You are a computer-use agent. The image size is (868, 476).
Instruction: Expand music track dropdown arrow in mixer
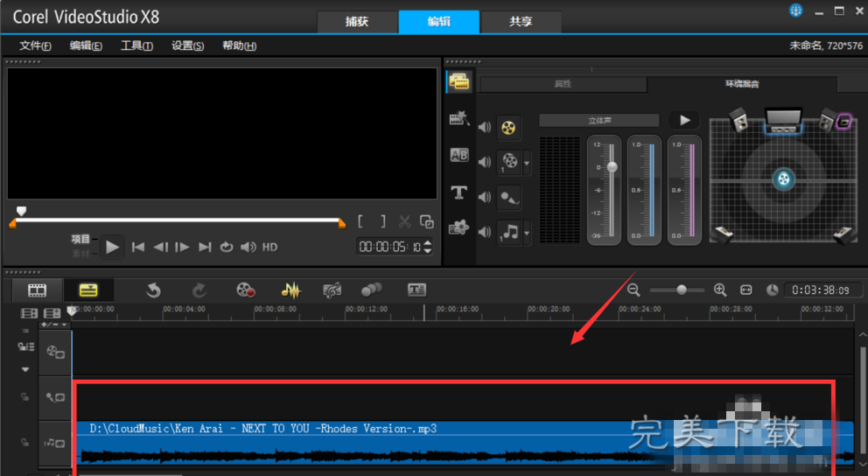[527, 233]
